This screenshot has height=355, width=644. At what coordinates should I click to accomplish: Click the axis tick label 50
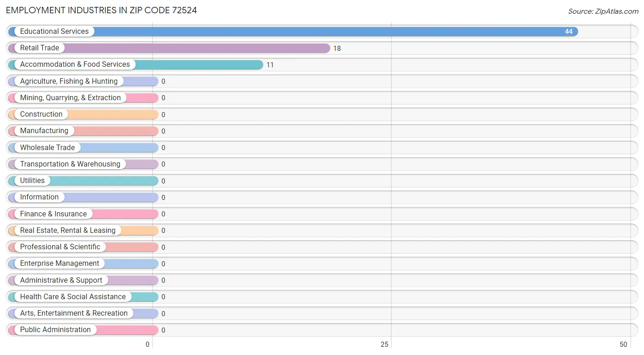(x=623, y=344)
